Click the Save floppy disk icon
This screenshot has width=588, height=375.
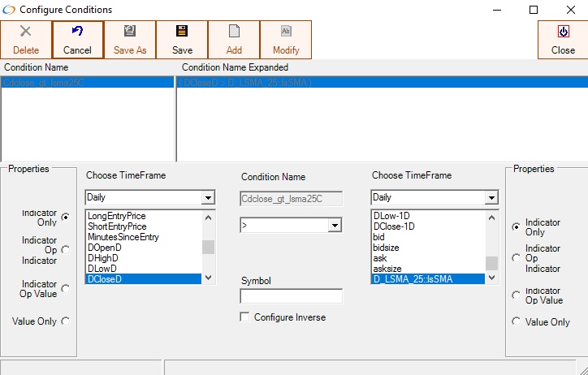coord(182,32)
